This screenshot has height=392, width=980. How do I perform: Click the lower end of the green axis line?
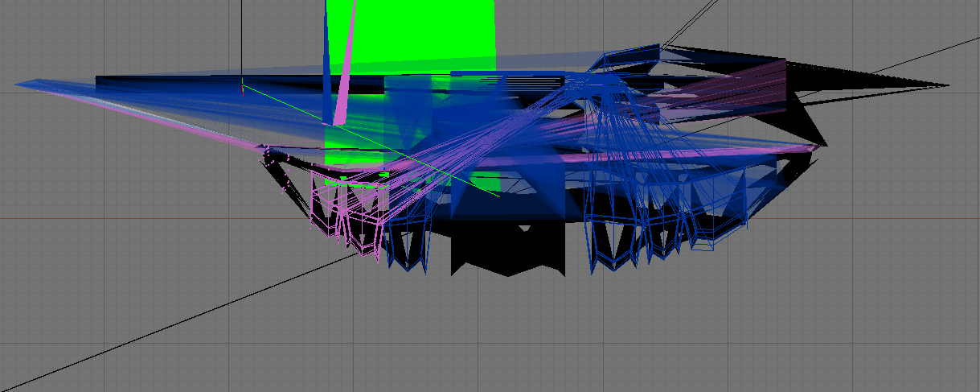(x=497, y=195)
